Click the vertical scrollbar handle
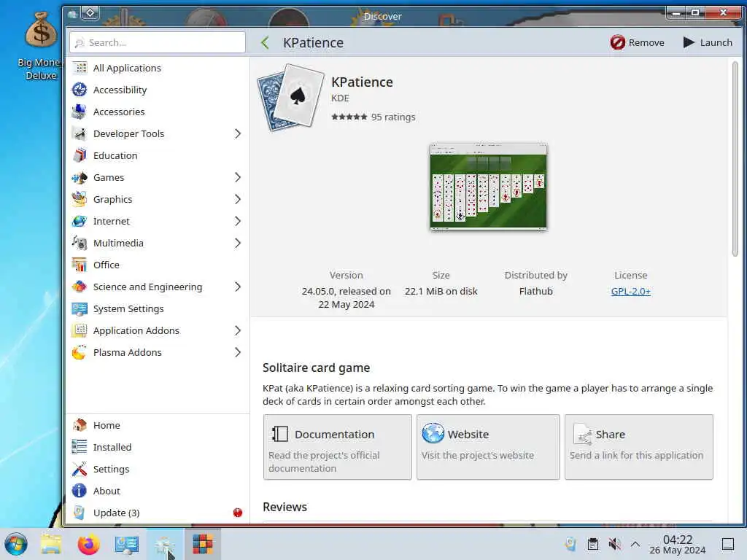This screenshot has width=747, height=560. coord(735,160)
